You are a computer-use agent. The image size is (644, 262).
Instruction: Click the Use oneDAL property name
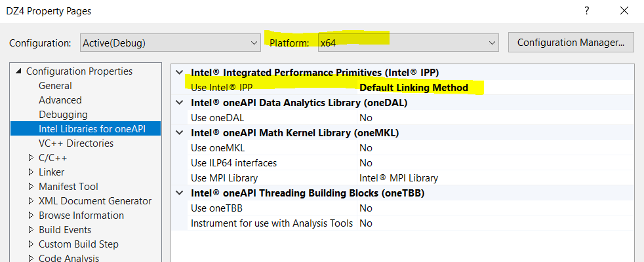[217, 118]
